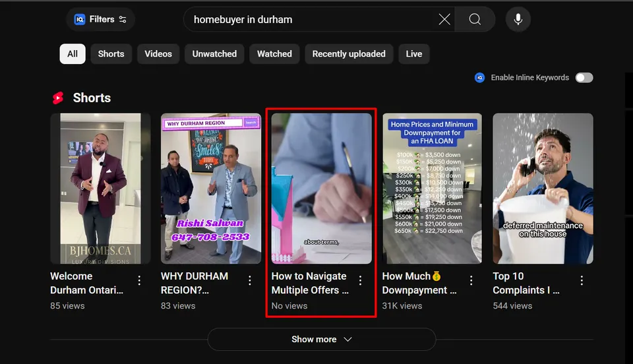
Task: Open the deferred maintenance short thumbnail
Action: [x=543, y=189]
